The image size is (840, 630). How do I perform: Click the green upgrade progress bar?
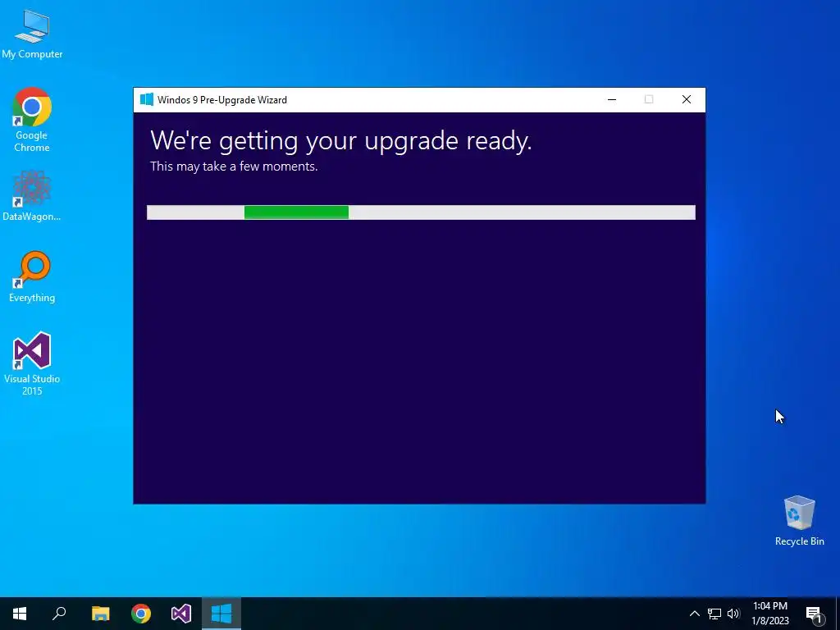[296, 212]
